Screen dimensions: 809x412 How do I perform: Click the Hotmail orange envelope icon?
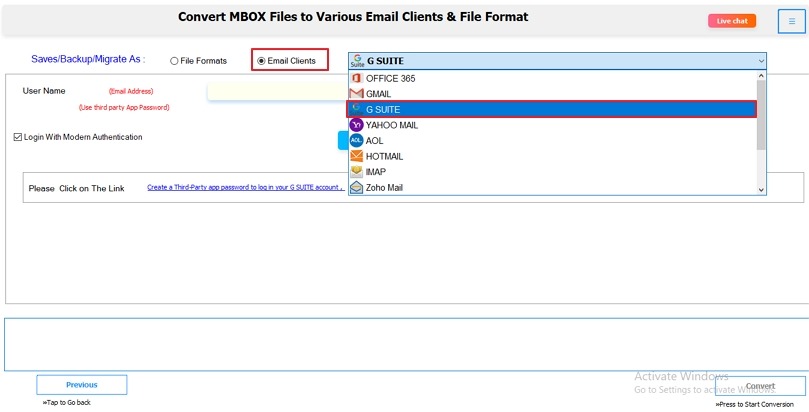[356, 156]
